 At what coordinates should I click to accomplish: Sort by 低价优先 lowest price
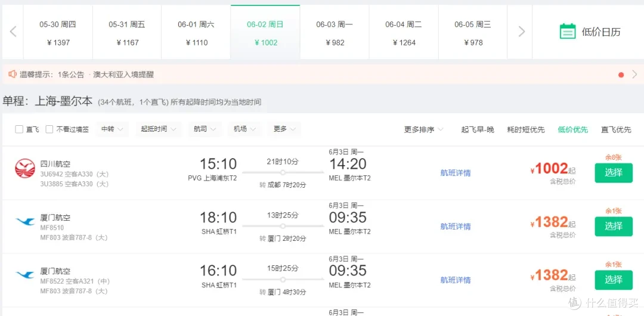point(573,130)
